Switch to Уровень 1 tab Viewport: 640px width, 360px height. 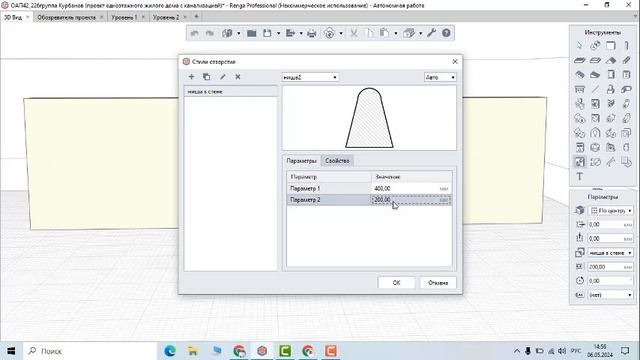click(x=124, y=17)
